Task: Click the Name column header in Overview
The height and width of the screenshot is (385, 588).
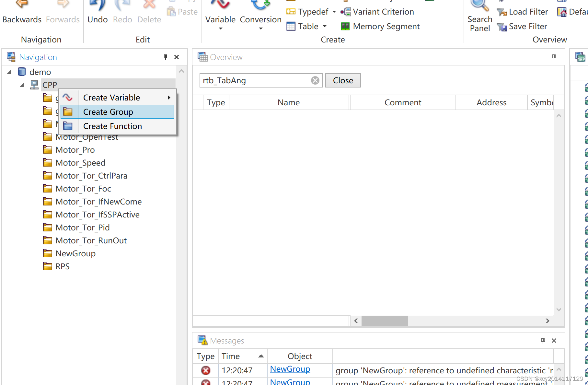Action: (x=289, y=102)
